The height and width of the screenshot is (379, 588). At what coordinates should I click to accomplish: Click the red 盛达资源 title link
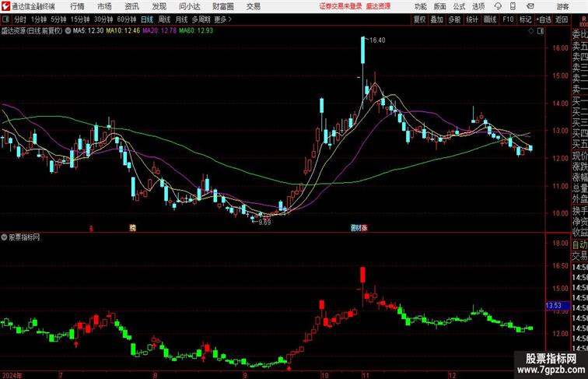click(378, 6)
